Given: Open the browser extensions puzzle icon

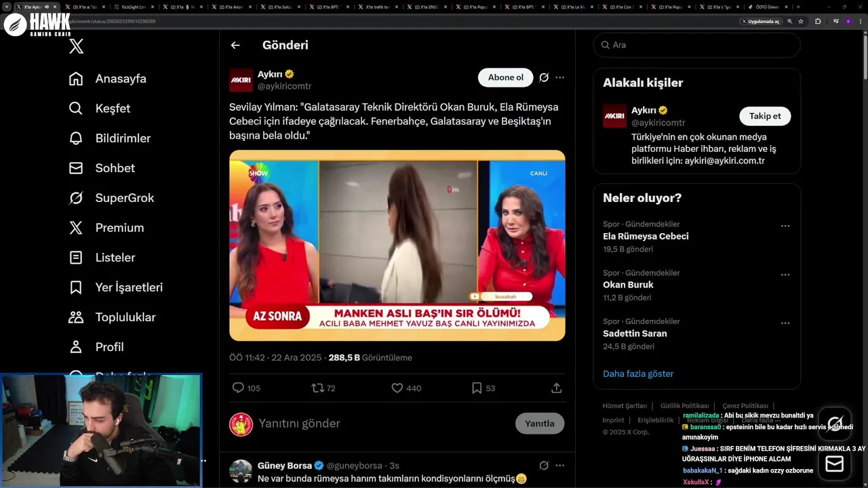Looking at the screenshot, I should point(818,22).
